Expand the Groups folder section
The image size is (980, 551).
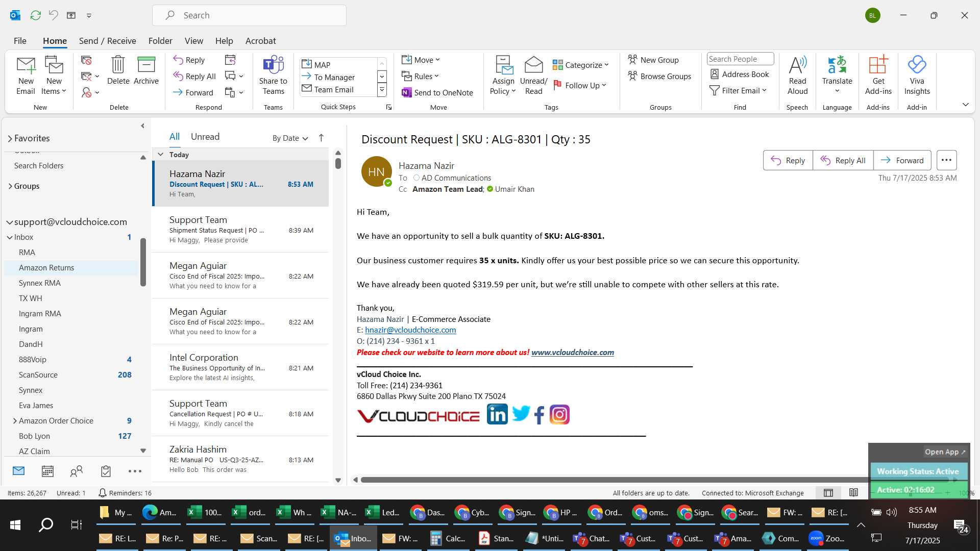(x=10, y=186)
